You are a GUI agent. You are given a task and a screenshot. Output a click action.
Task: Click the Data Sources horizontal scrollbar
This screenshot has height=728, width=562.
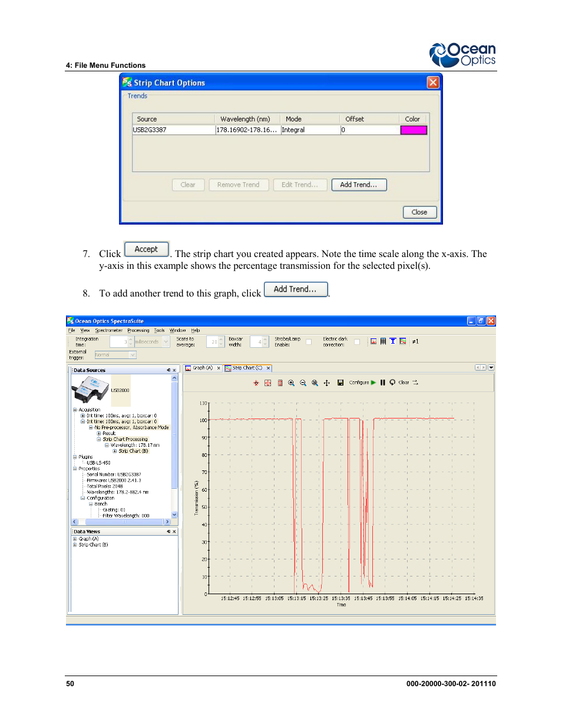[x=121, y=522]
